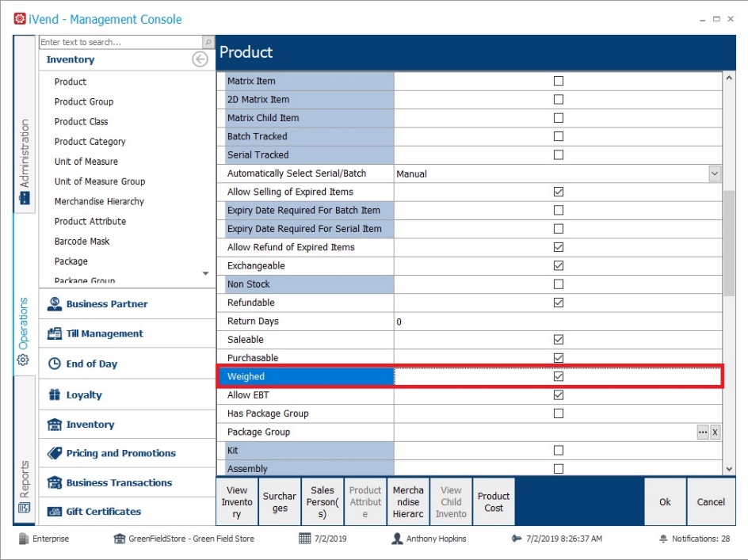Select Product in the Inventory menu
Viewport: 748px width, 560px height.
70,82
